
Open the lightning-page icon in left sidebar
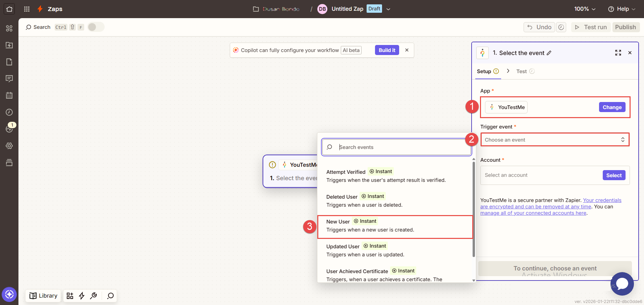click(9, 45)
